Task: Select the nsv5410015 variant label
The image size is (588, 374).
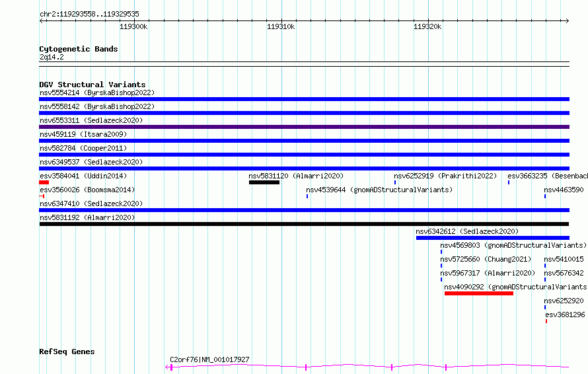Action: (564, 259)
